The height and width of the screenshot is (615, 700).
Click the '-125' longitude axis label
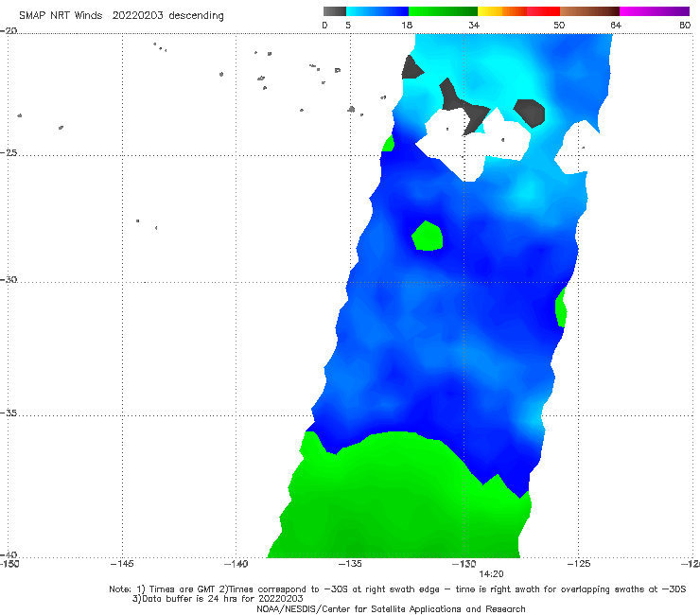click(x=579, y=564)
